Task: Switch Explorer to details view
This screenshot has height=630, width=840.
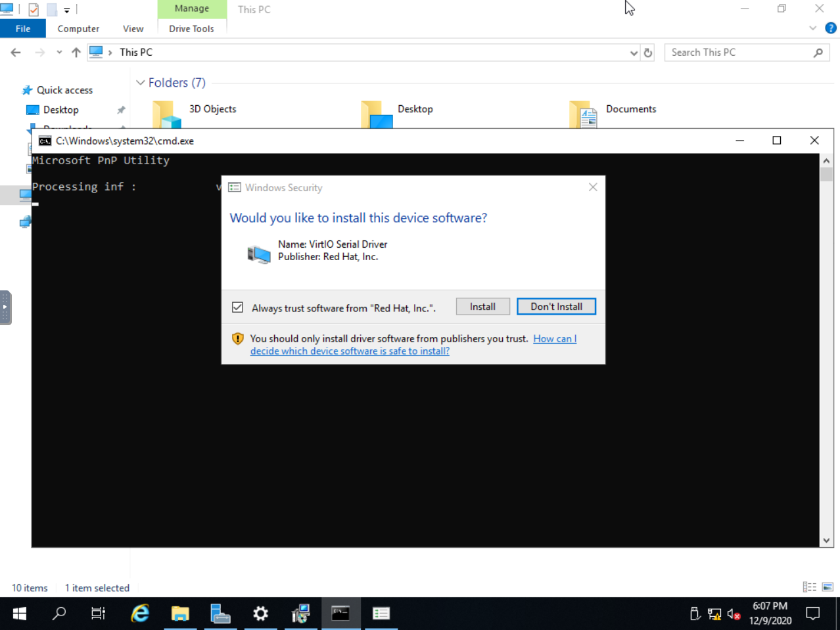Action: tap(810, 587)
